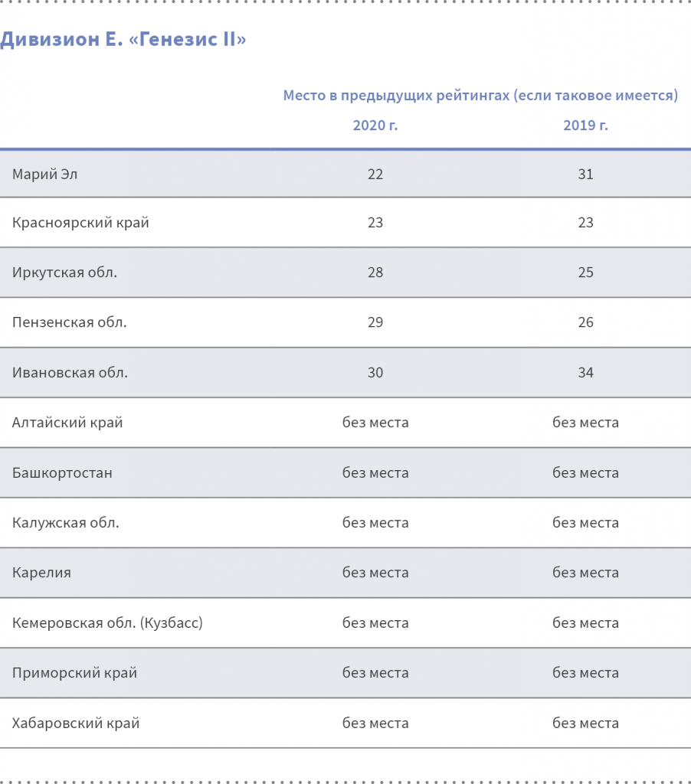Select the «Пензенская обл.» region name
The image size is (691, 784).
click(x=69, y=322)
